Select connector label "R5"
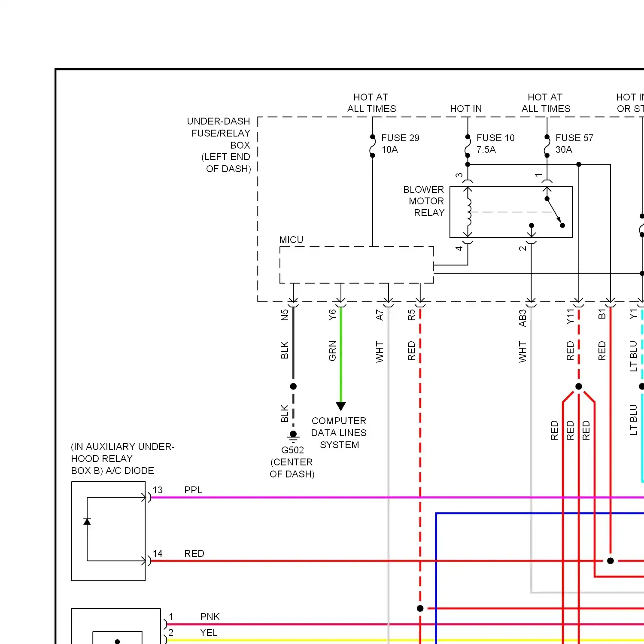Viewport: 644px width, 644px height. pyautogui.click(x=411, y=315)
